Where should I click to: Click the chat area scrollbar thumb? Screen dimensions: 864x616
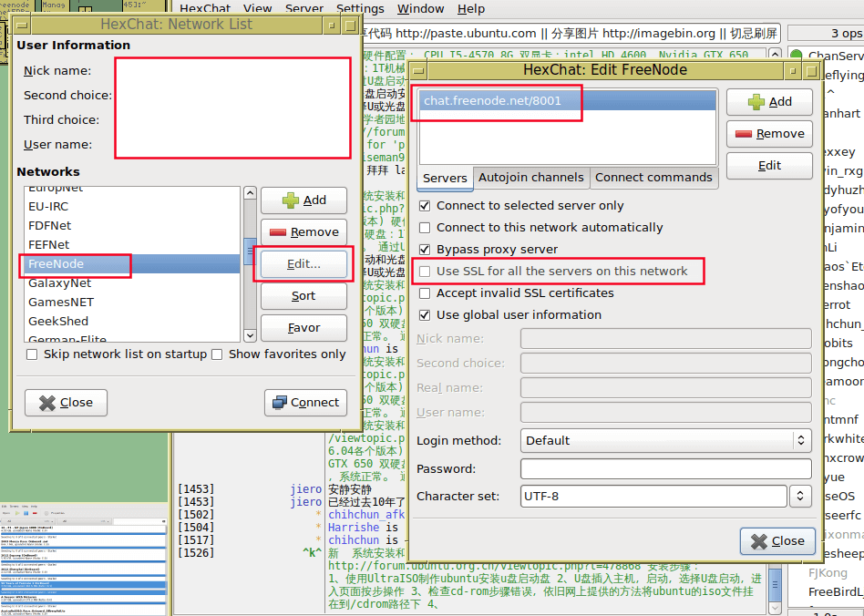tap(774, 585)
